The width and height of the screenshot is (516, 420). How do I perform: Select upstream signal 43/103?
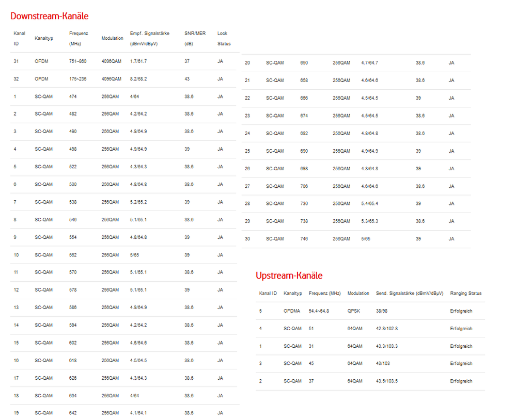[x=383, y=363]
